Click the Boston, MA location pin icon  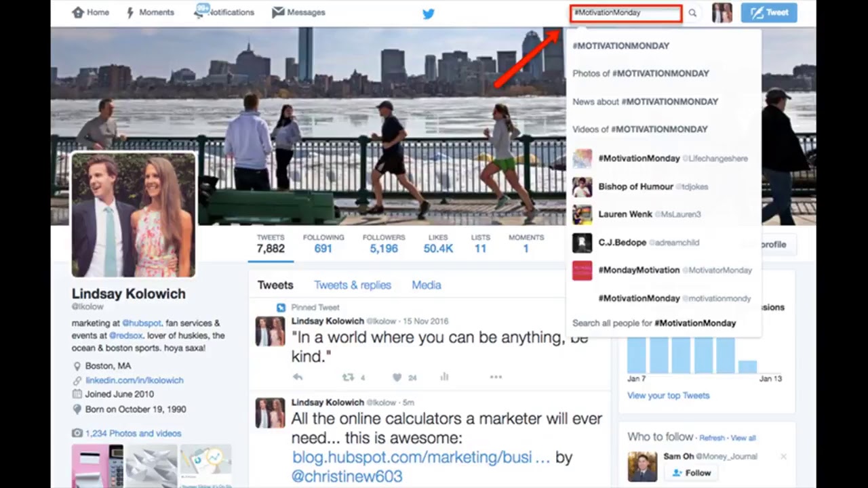click(77, 366)
